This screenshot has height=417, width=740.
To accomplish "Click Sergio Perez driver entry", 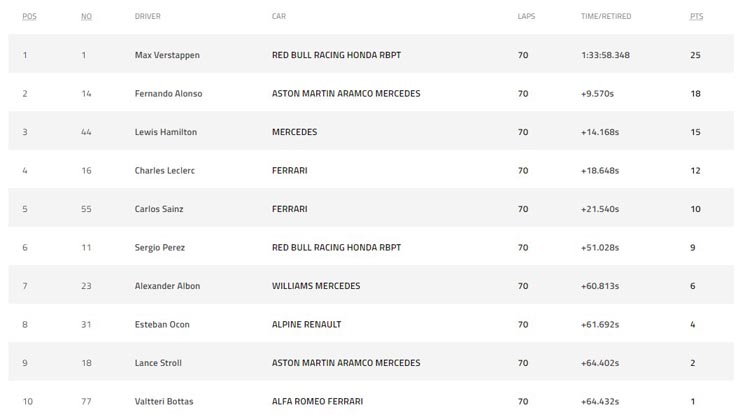I will point(160,248).
